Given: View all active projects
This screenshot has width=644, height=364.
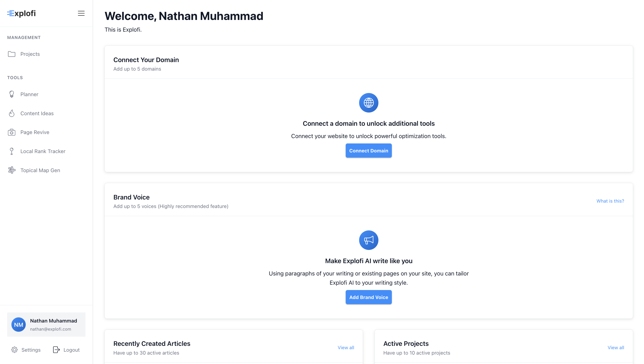Looking at the screenshot, I should 616,347.
